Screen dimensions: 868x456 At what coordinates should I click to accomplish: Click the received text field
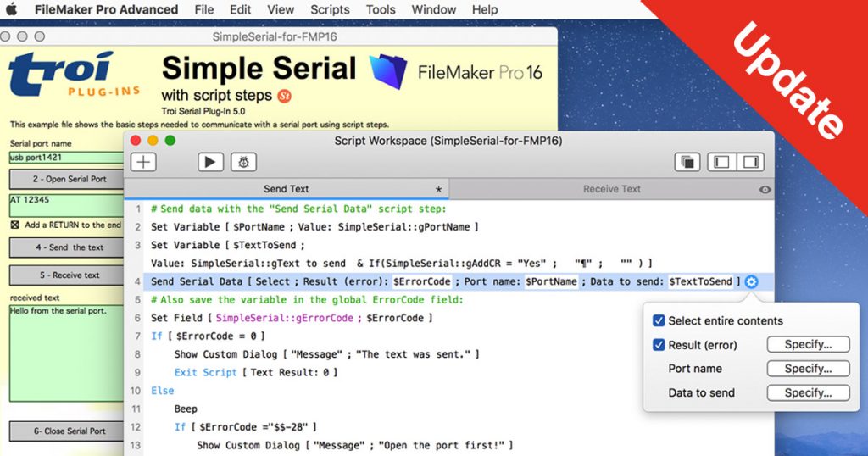[66, 353]
